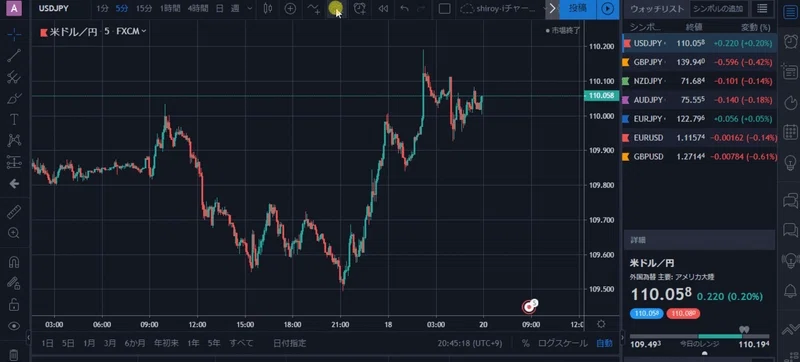Collapse the 米ドル/円 chart legend chevron

tap(144, 31)
